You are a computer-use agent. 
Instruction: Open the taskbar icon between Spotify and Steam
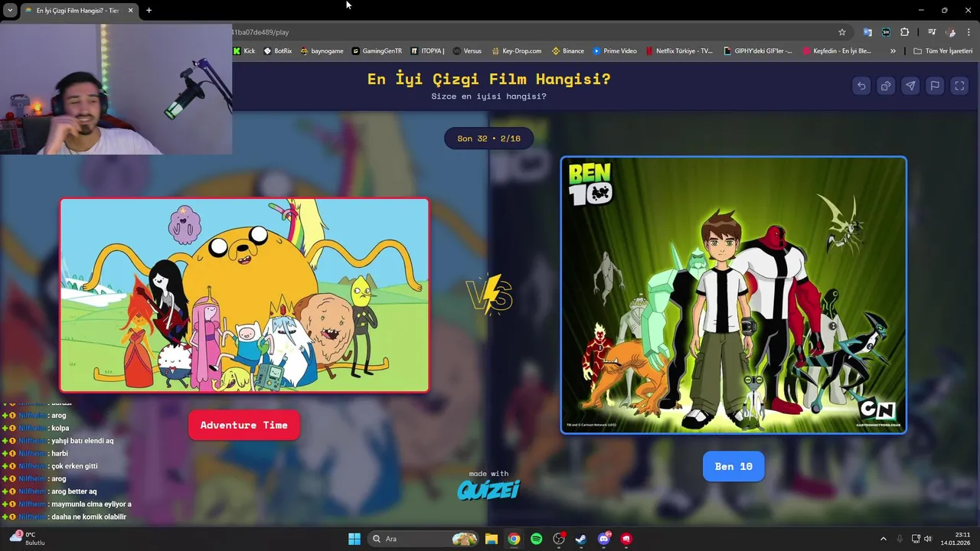tap(559, 539)
